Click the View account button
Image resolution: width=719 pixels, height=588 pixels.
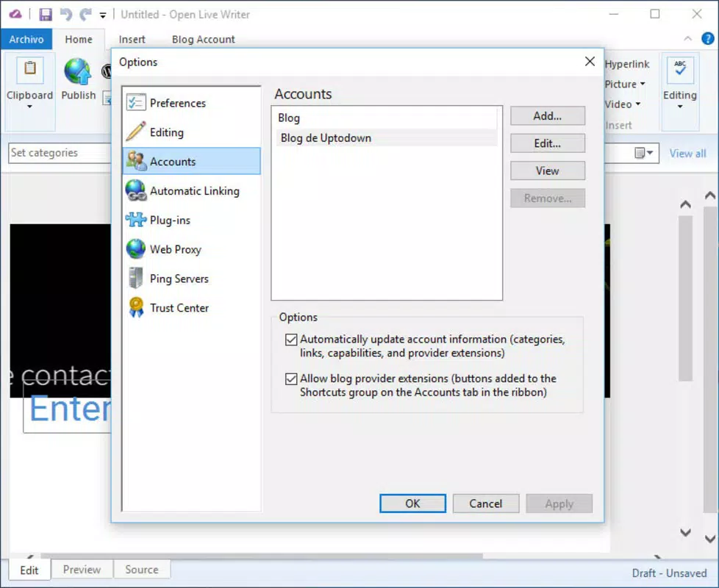[x=548, y=171]
